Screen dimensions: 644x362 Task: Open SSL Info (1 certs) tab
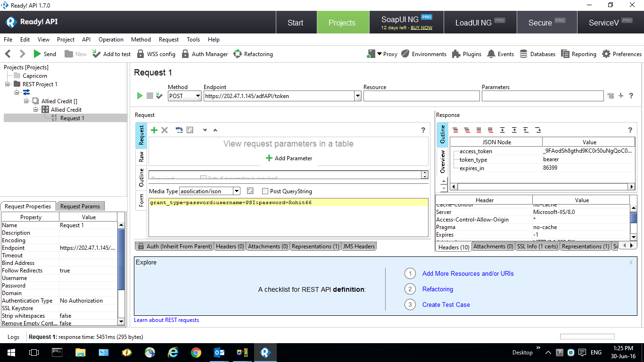click(537, 247)
